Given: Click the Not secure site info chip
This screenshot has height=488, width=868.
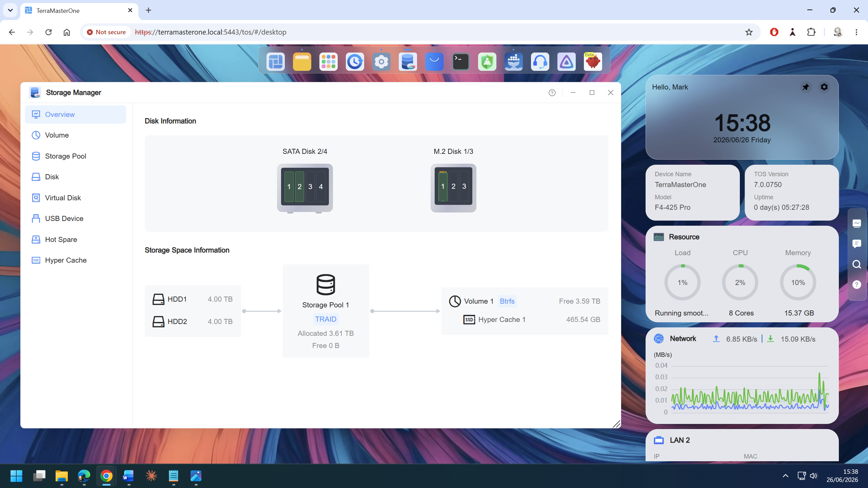Looking at the screenshot, I should coord(106,32).
